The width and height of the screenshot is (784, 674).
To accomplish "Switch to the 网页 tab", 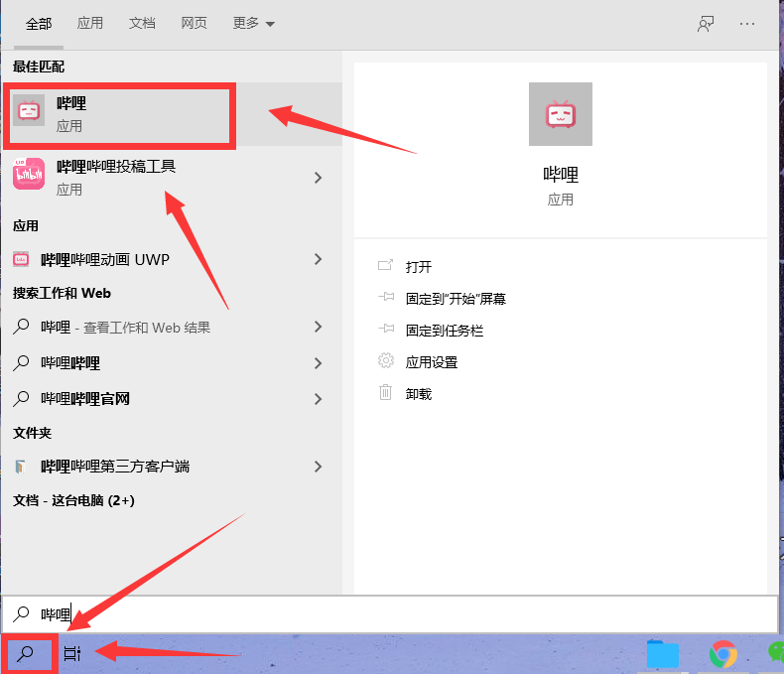I will [x=194, y=23].
